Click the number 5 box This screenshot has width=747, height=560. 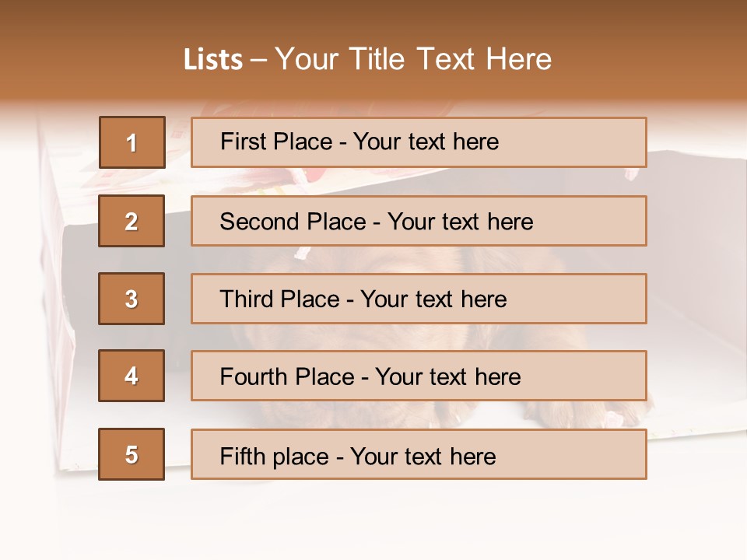(x=132, y=454)
